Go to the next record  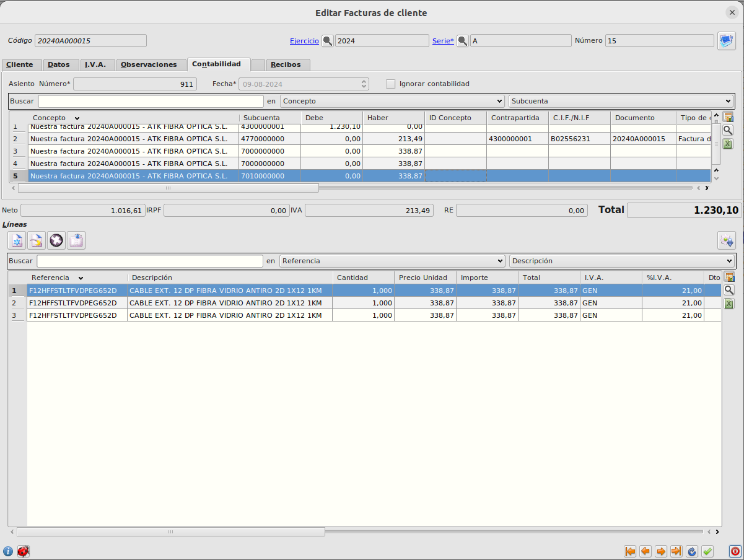tap(661, 551)
